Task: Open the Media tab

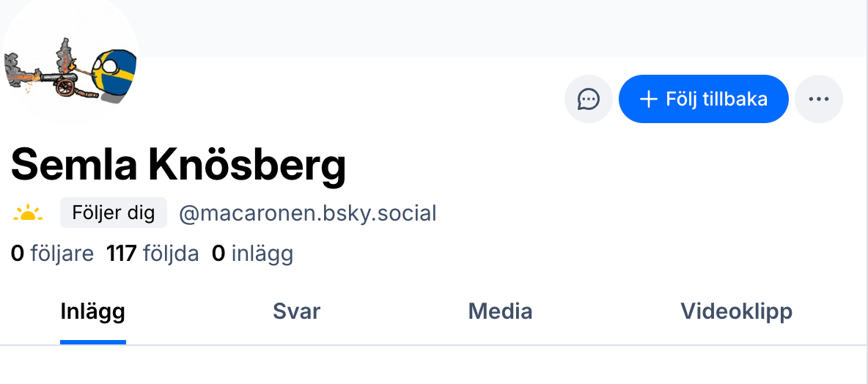Action: [500, 311]
